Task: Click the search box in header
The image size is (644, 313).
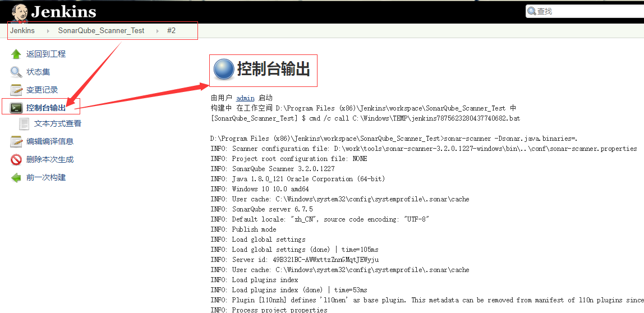Action: click(x=585, y=12)
